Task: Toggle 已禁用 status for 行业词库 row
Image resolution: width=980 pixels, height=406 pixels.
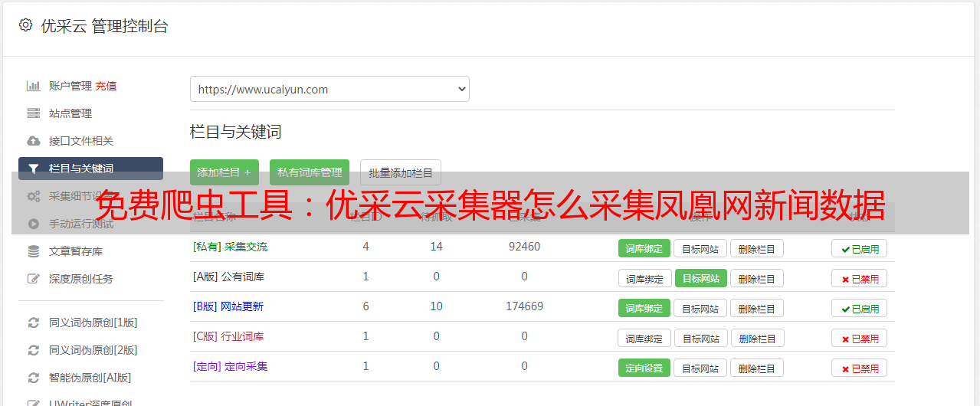Action: click(x=860, y=338)
